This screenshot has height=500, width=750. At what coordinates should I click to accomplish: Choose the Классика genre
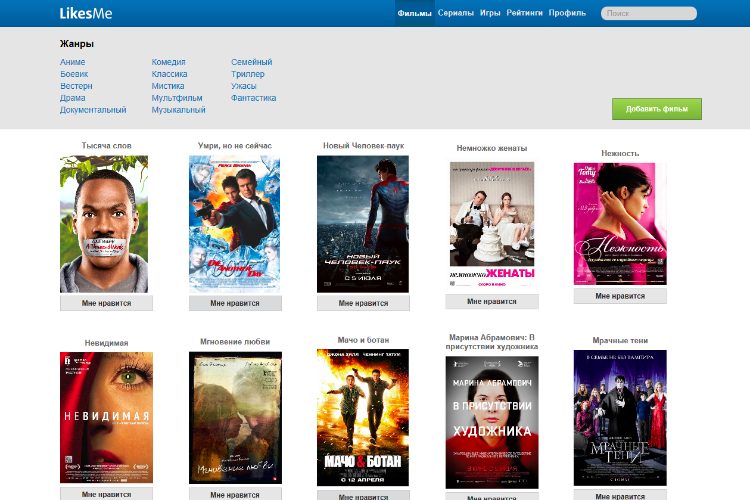pos(169,74)
